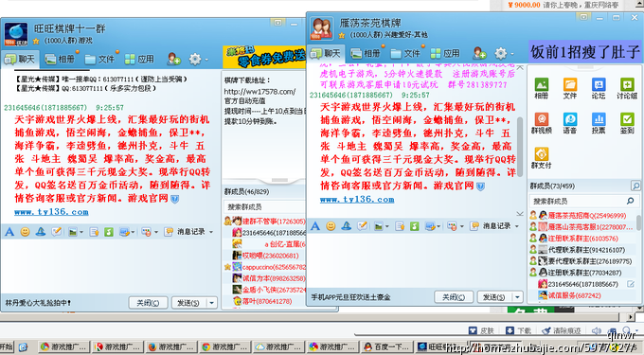The width and height of the screenshot is (644, 355).
Task: Open font settings in 旺旺棋牌十一群 chat toolbar
Action: (9, 232)
